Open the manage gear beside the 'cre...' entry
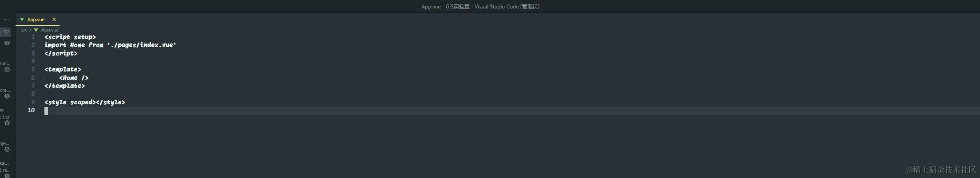 (7, 96)
